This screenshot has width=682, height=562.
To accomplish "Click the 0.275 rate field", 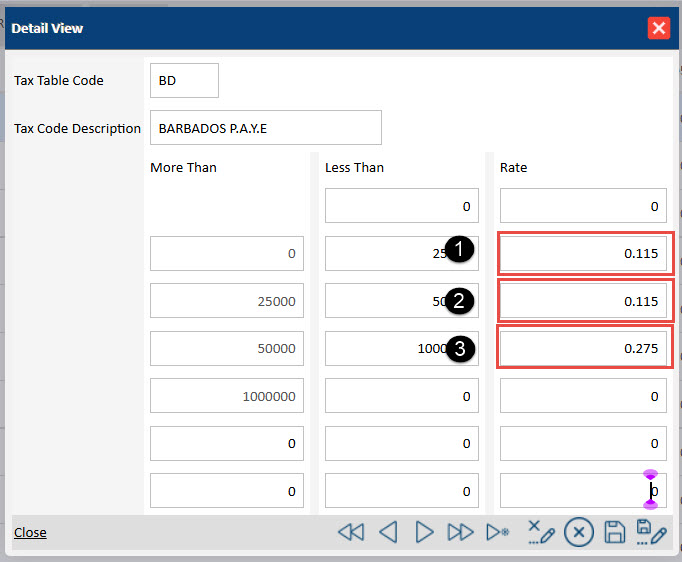I will [583, 348].
